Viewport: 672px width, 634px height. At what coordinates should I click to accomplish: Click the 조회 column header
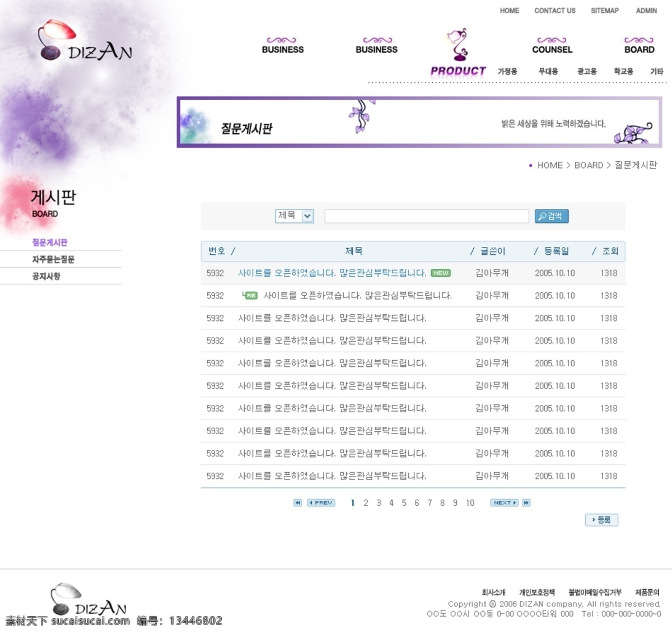click(x=610, y=251)
